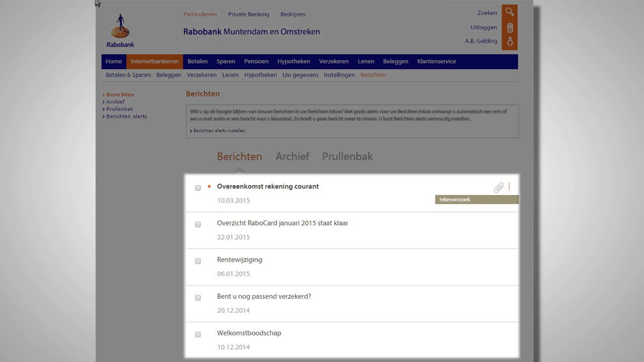The image size is (644, 362).
Task: Open the Rentewijziging message
Action: pos(239,260)
